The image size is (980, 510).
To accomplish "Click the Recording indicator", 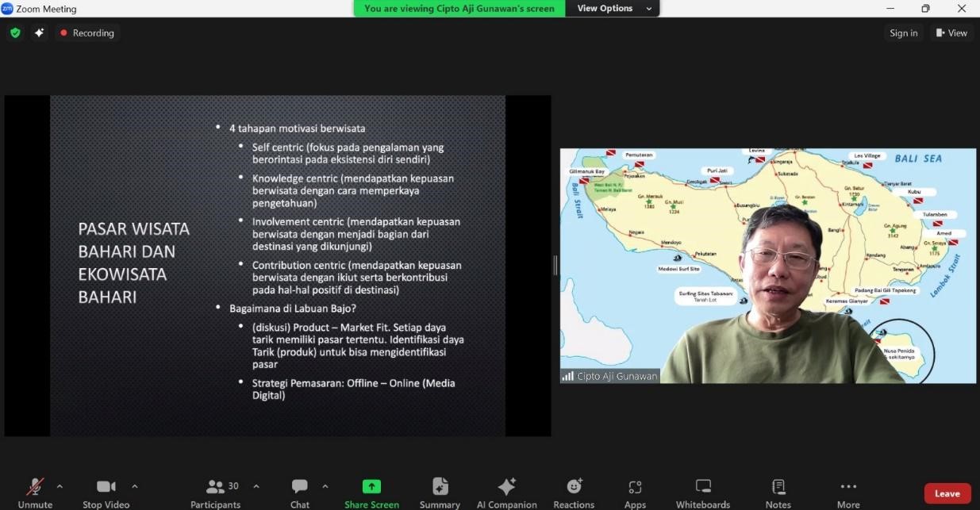I will [x=87, y=33].
